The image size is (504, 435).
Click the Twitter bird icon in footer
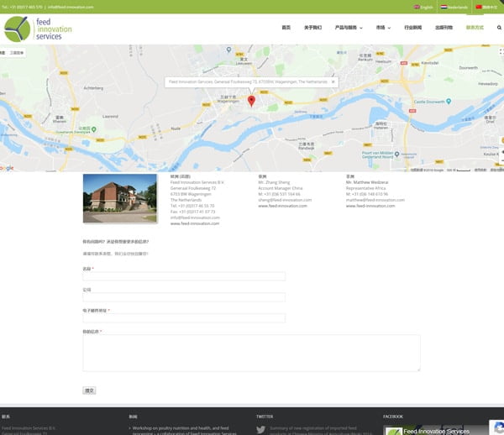(x=261, y=429)
